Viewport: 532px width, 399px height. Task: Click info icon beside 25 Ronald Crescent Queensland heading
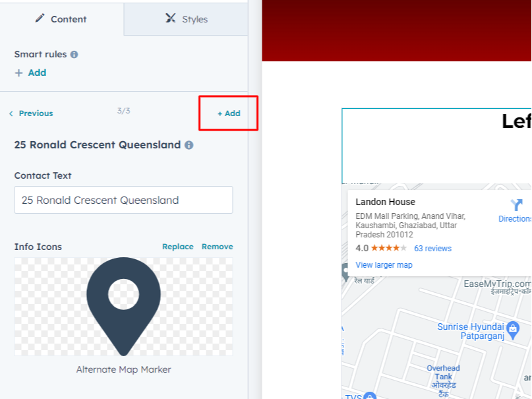[x=189, y=145]
